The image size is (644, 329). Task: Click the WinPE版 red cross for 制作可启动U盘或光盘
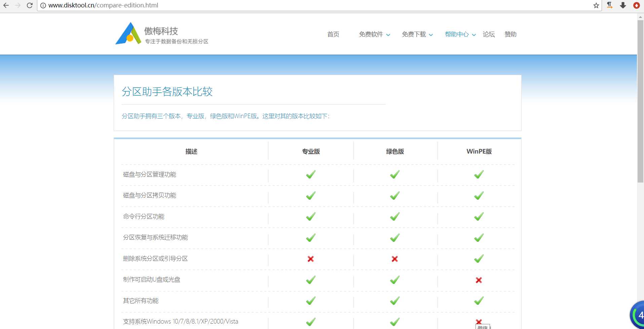pos(479,280)
